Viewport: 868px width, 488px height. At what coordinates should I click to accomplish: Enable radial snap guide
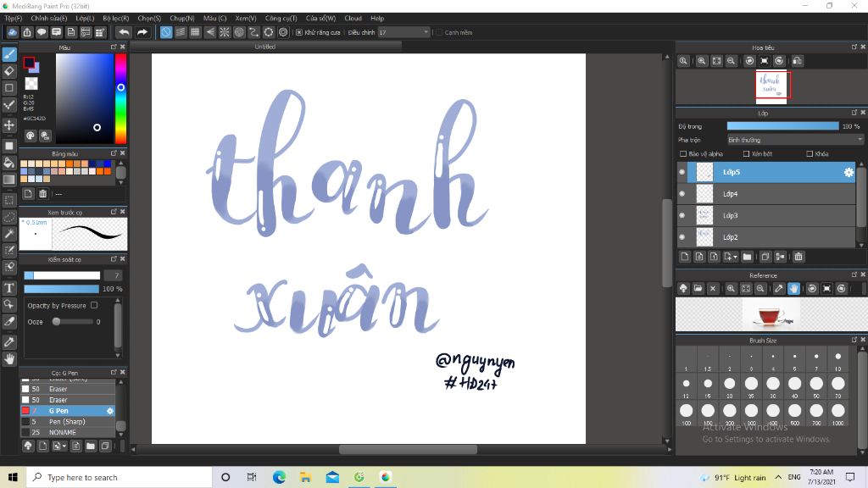click(224, 32)
